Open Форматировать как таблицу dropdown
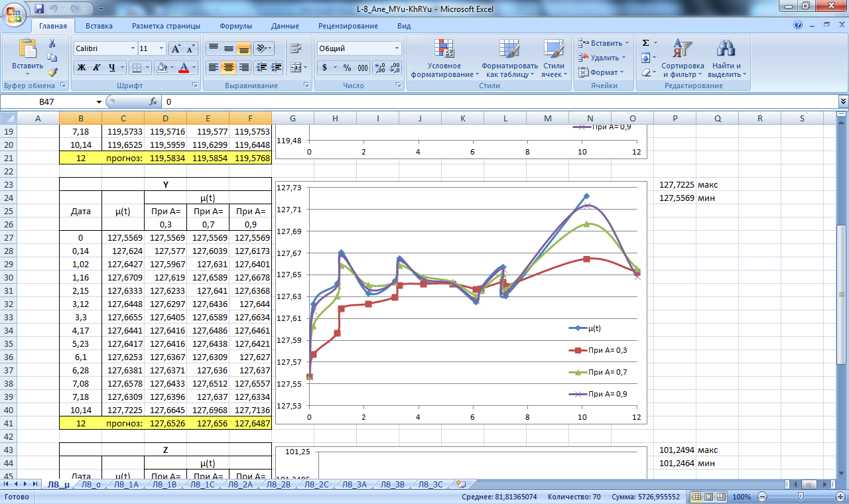 click(509, 58)
